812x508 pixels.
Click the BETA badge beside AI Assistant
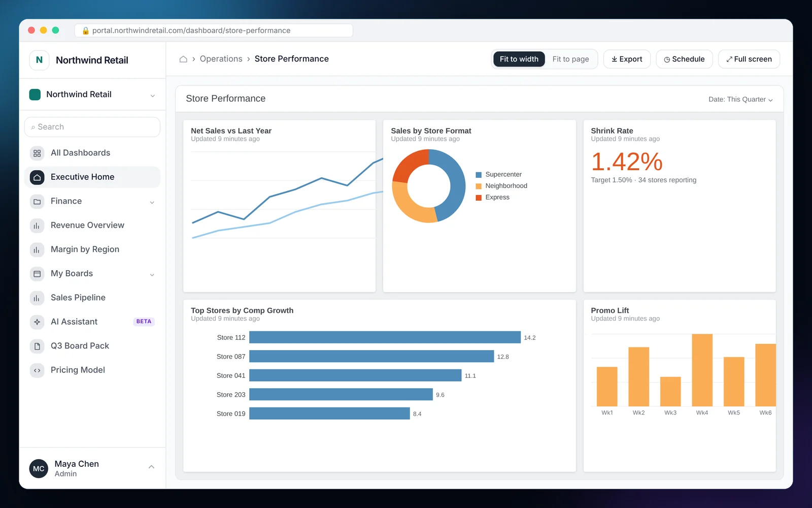coord(144,322)
